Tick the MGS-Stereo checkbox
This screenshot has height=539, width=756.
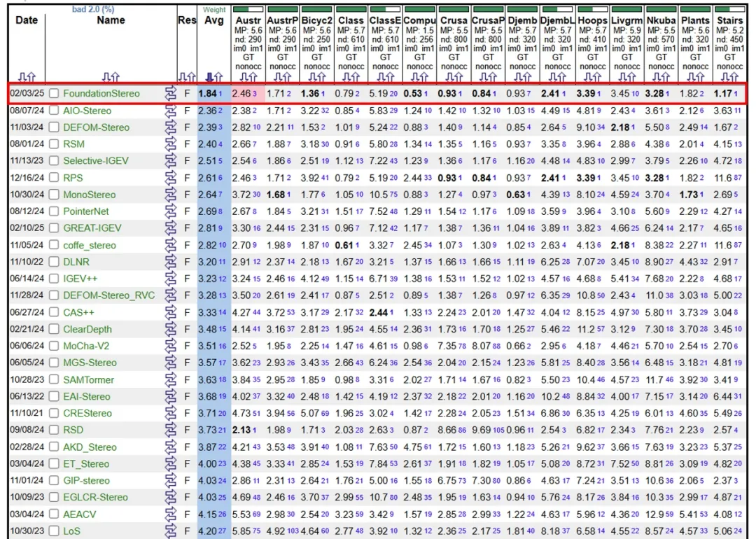(54, 363)
